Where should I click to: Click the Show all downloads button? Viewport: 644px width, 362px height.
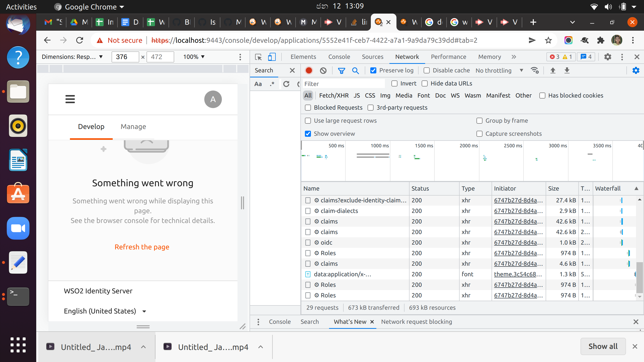point(603,346)
